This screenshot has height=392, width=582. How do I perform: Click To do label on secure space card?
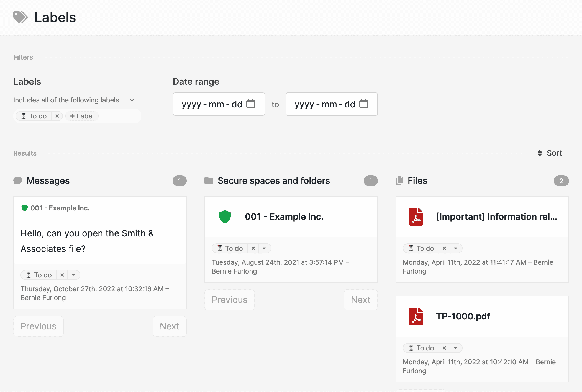point(230,248)
